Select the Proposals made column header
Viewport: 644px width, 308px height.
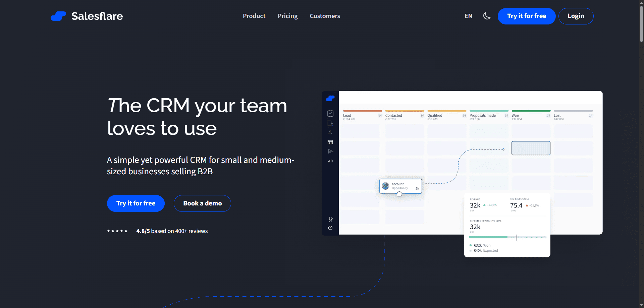489,116
